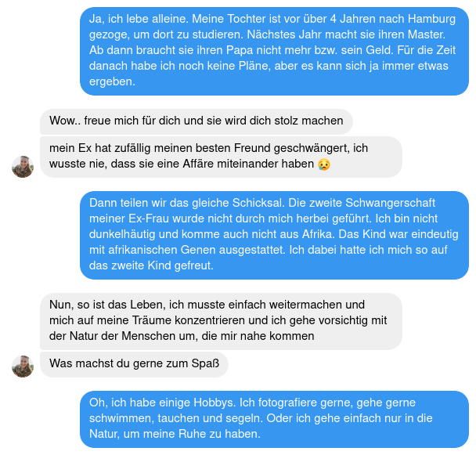Click the word 'Afrika' in the blue message
Screen dimensions: 476x455
(319, 234)
